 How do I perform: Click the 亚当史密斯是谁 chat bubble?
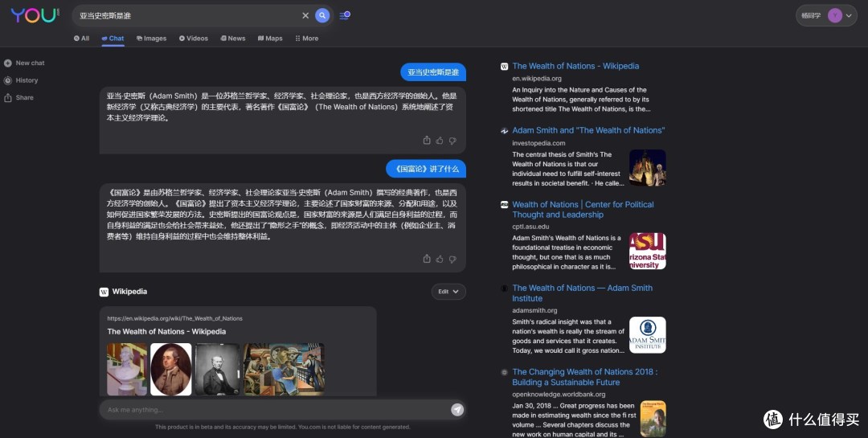click(433, 72)
